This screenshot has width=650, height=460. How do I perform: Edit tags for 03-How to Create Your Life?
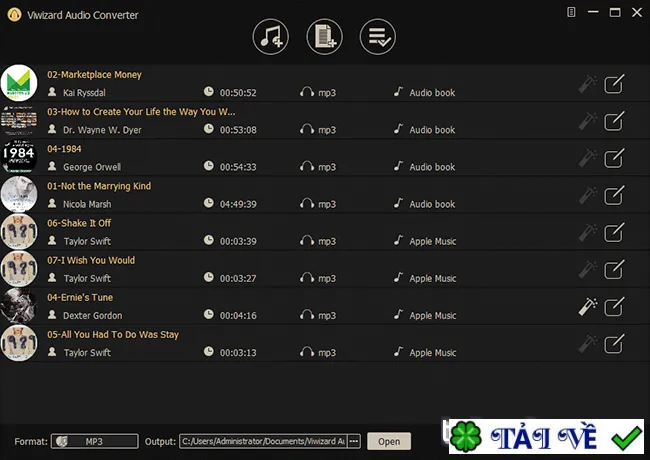tap(614, 121)
